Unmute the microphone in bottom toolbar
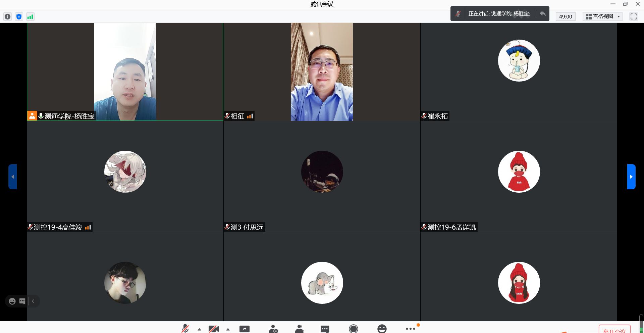 pos(185,329)
